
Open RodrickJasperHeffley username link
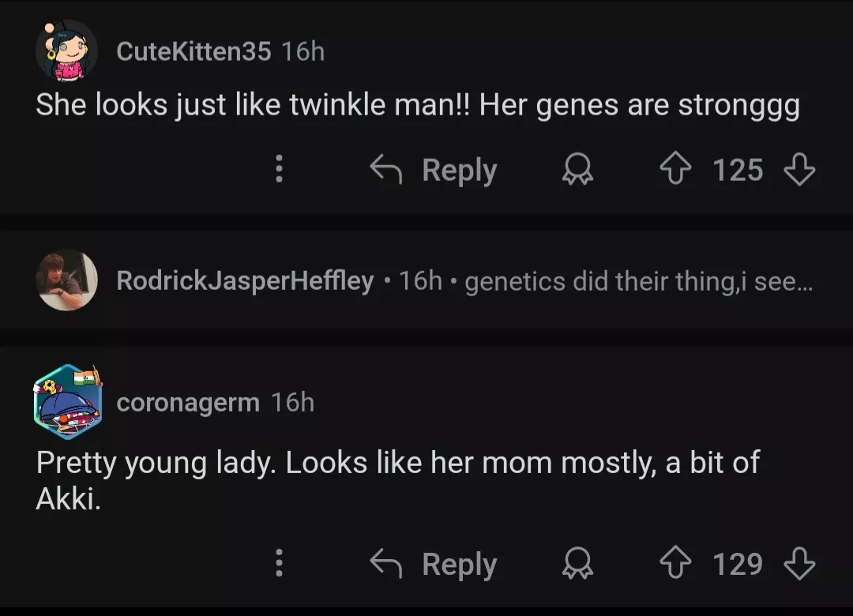tap(245, 280)
